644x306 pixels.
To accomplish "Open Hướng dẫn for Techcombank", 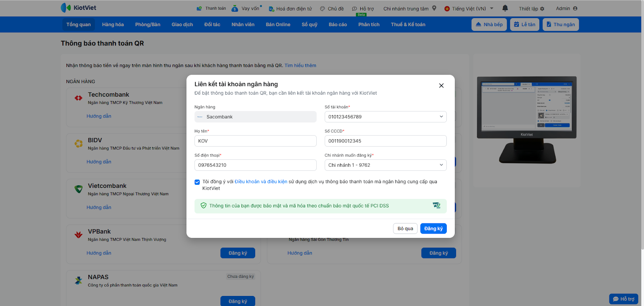I will click(x=99, y=116).
